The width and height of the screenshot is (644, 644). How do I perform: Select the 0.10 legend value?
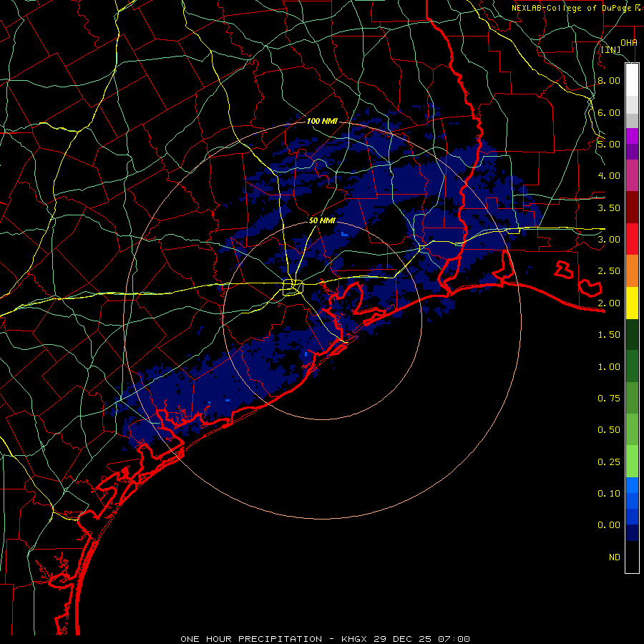tap(609, 494)
